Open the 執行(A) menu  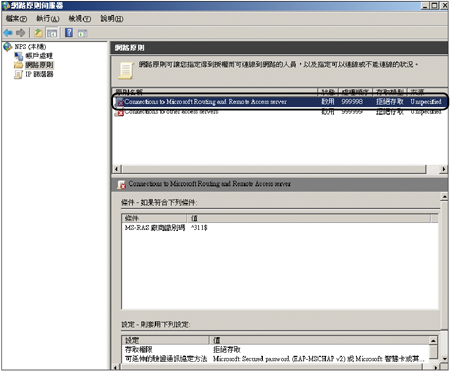pos(48,19)
